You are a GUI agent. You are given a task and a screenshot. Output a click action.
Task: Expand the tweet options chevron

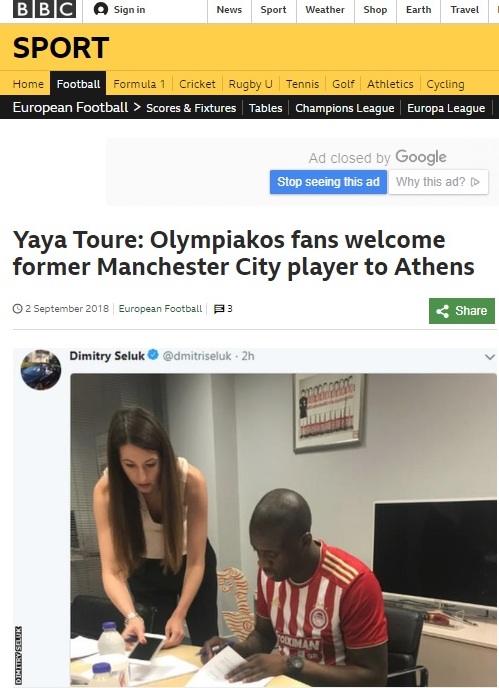(x=490, y=357)
